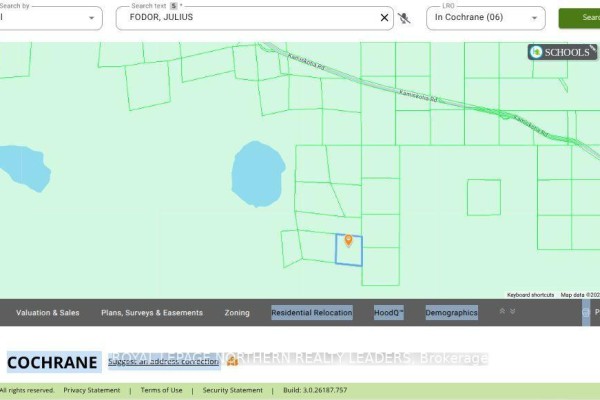Click the printer icon at the tab bar's right edge
The image size is (600, 400).
point(586,313)
